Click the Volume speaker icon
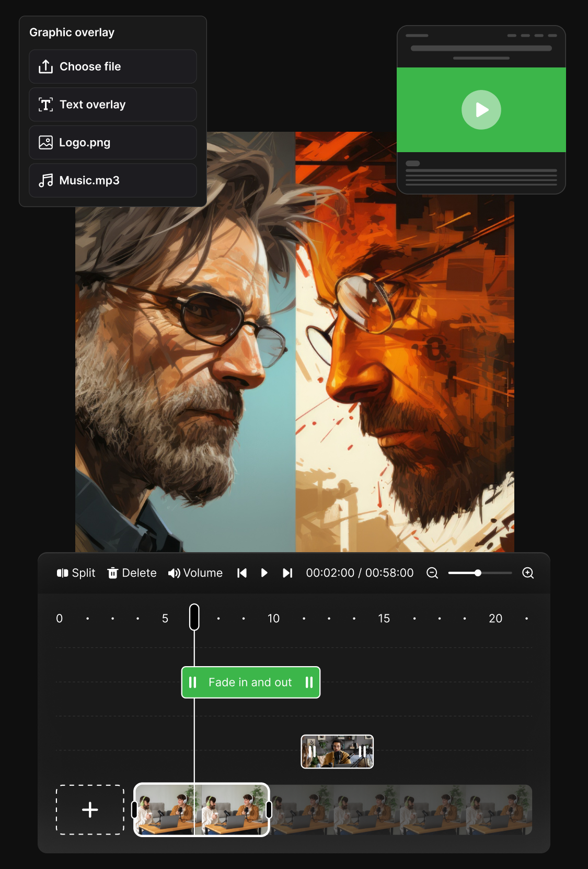Image resolution: width=588 pixels, height=869 pixels. tap(174, 573)
